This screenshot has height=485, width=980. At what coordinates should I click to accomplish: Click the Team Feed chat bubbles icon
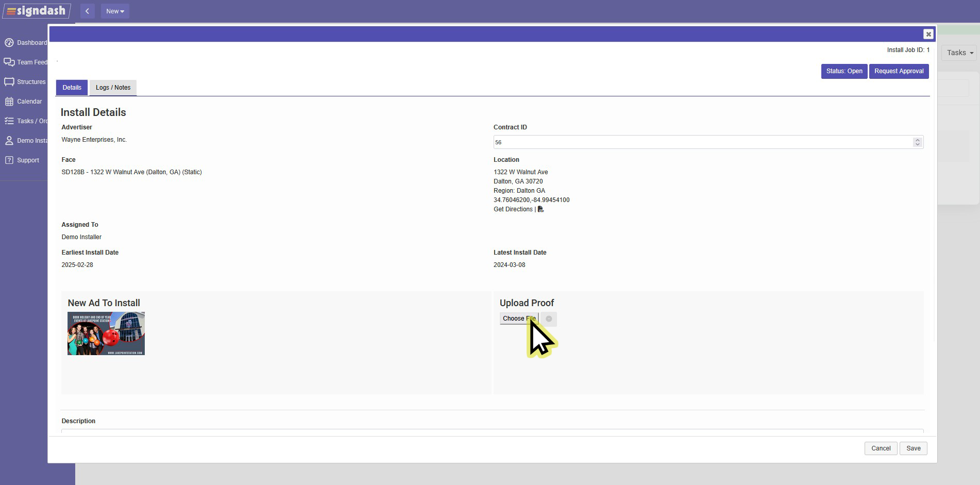point(9,62)
